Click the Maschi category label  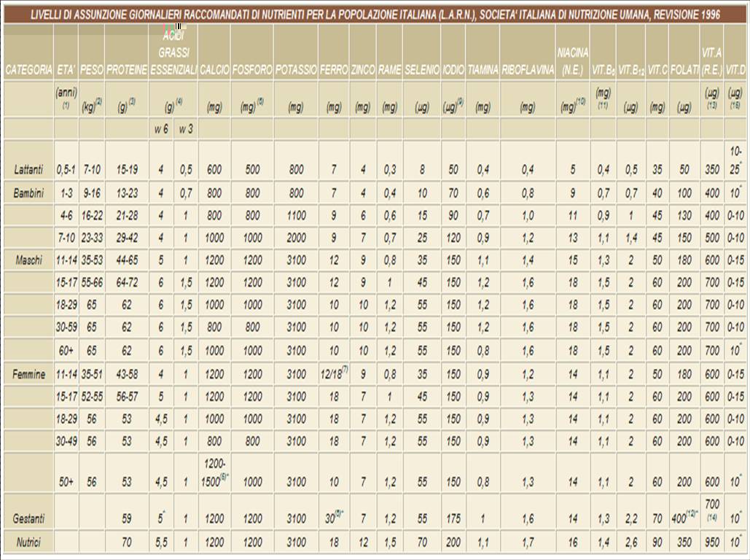click(28, 260)
